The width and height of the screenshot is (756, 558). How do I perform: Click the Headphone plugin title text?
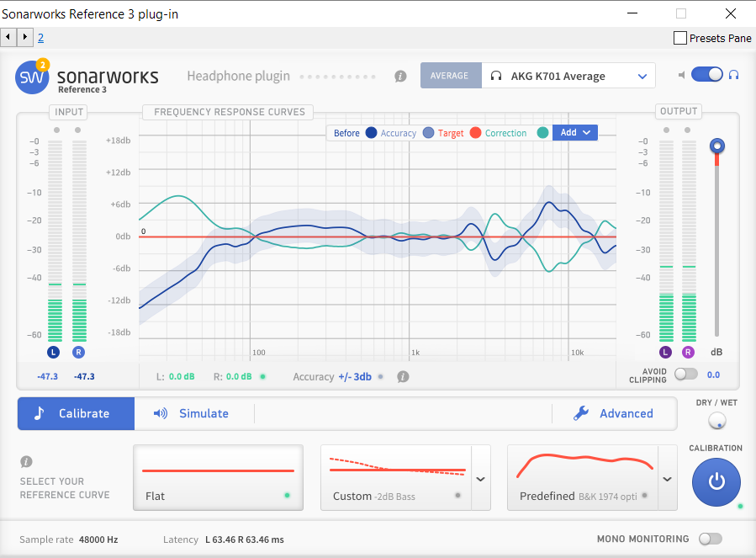(238, 76)
